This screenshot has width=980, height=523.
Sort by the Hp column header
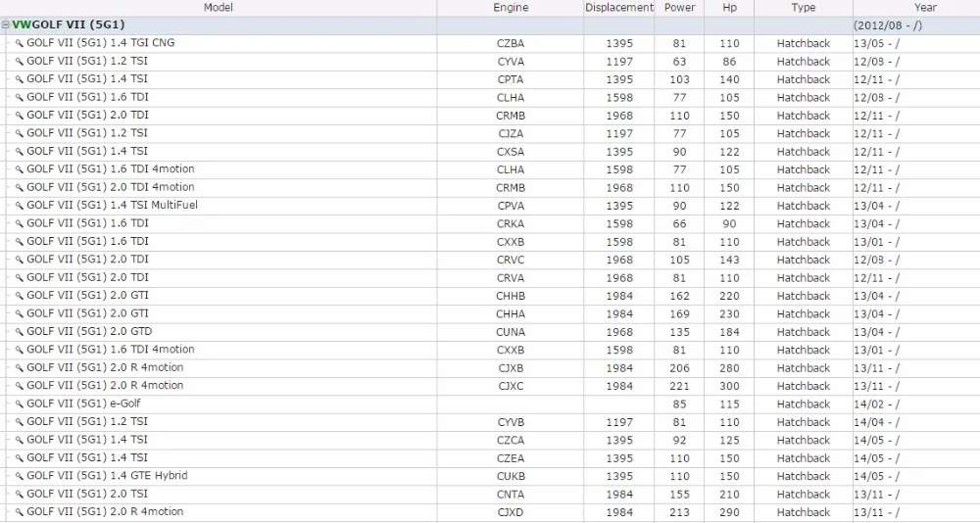coord(729,8)
